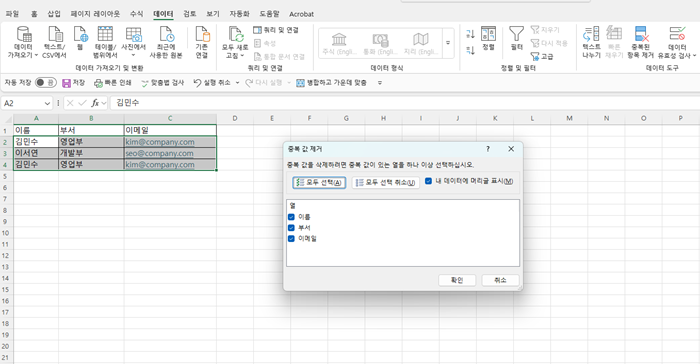Screen dimensions: 700x364
Task: Click the A2 Name Box field
Action: (23, 103)
